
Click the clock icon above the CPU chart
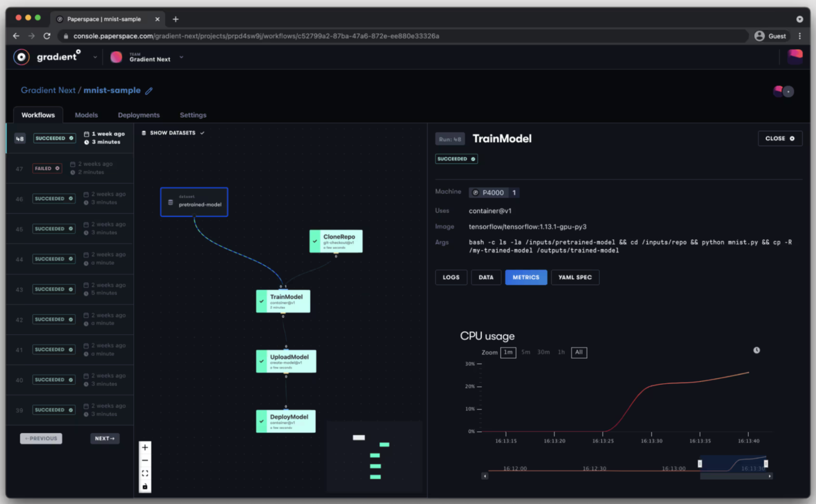pyautogui.click(x=756, y=350)
